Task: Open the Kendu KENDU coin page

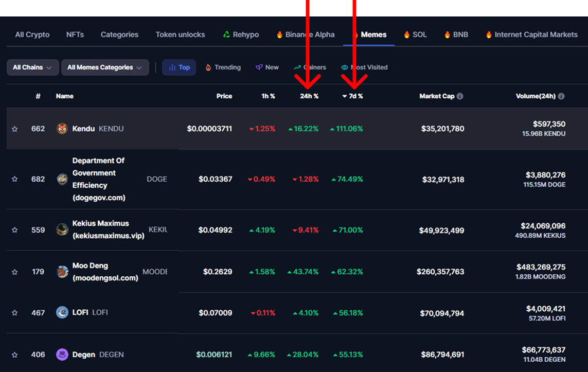Action: [98, 129]
